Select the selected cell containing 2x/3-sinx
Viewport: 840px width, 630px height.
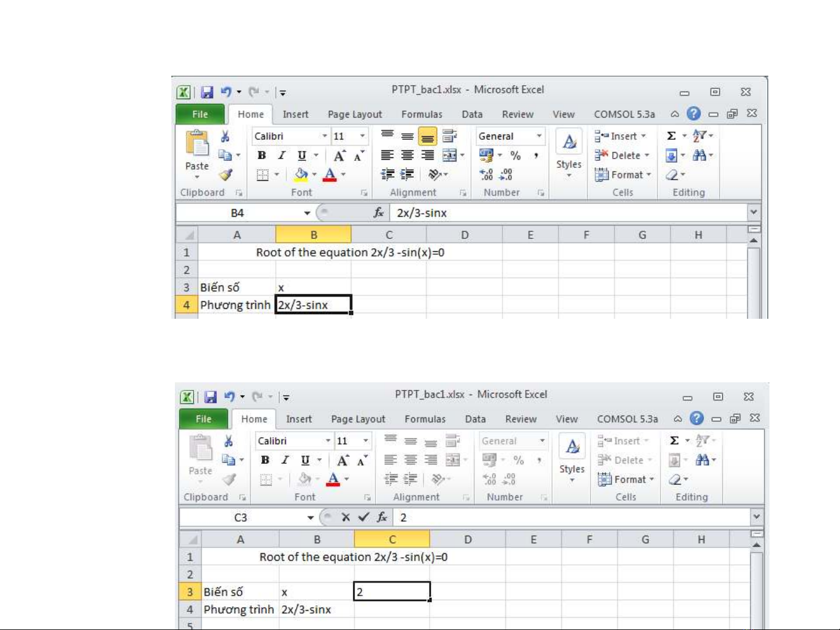(x=313, y=305)
